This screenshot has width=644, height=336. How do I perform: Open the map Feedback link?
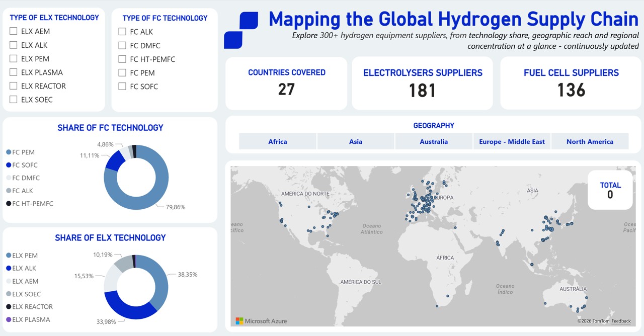[x=621, y=321]
